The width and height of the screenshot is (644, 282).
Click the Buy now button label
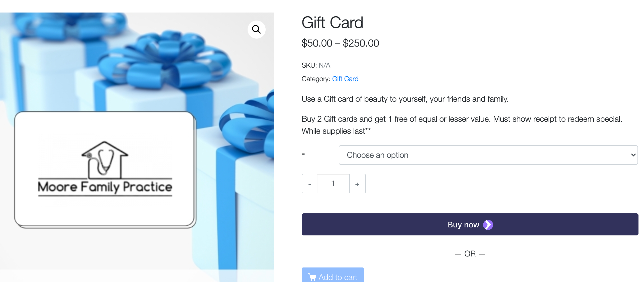pyautogui.click(x=463, y=225)
